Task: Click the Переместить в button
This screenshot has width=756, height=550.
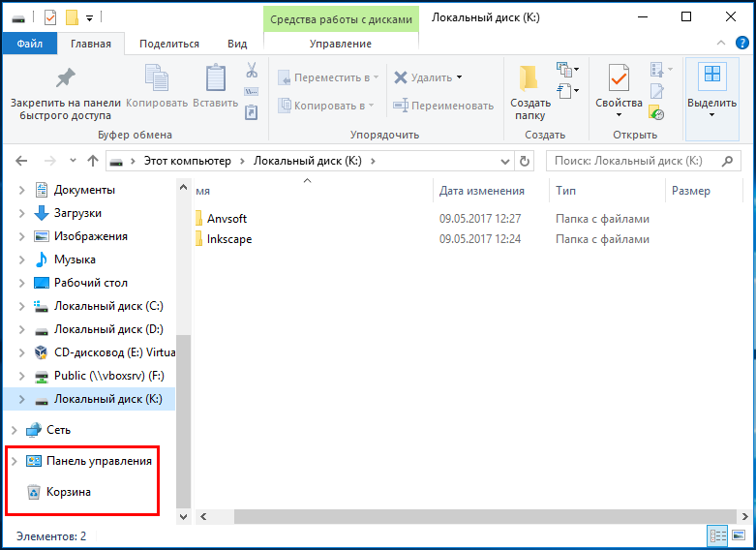Action: pyautogui.click(x=328, y=77)
